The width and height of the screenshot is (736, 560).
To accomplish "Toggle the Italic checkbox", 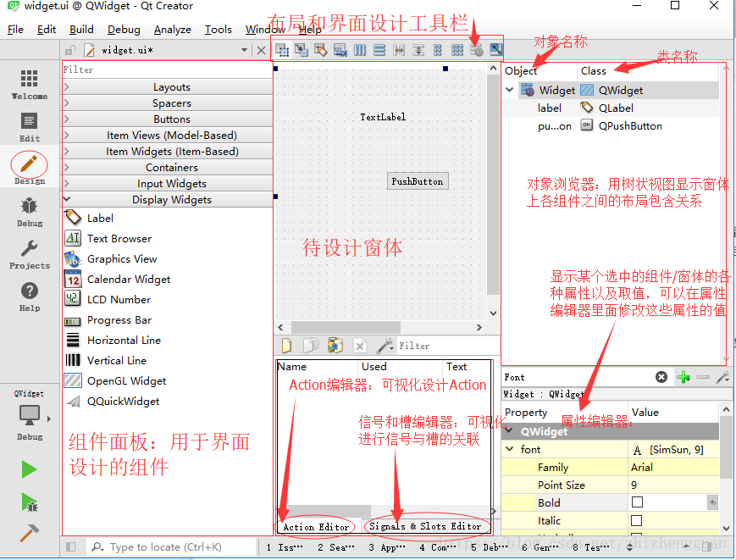I will pos(637,520).
